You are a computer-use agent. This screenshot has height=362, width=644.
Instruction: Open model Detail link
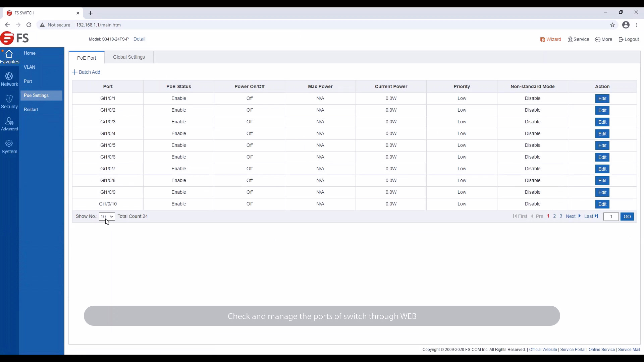[139, 39]
